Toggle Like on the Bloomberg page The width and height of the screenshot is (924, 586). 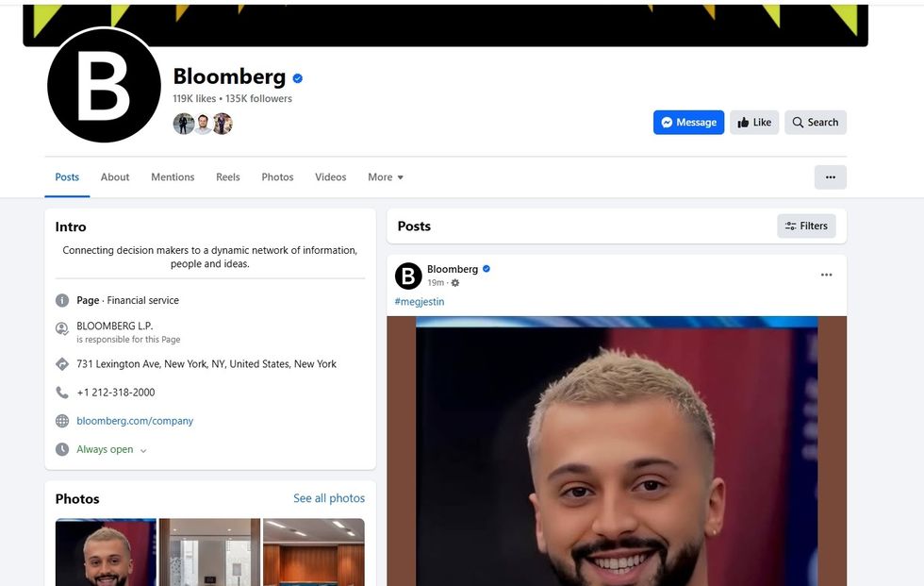[754, 122]
